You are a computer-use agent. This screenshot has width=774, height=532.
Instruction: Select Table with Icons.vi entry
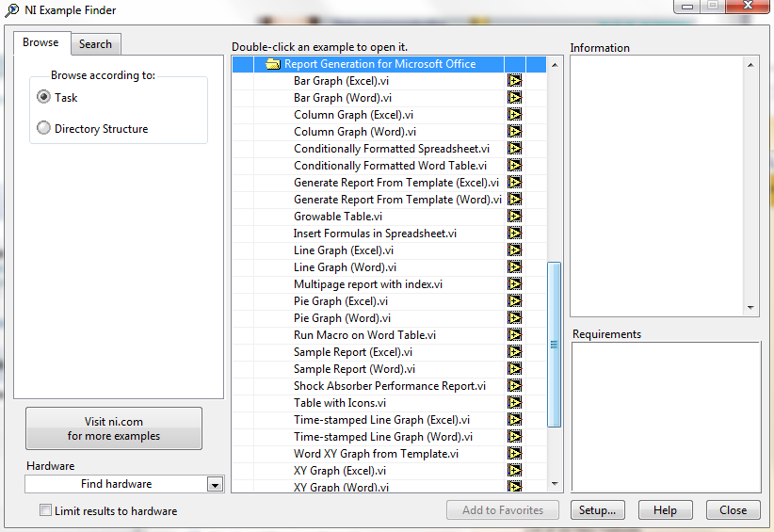coord(340,403)
